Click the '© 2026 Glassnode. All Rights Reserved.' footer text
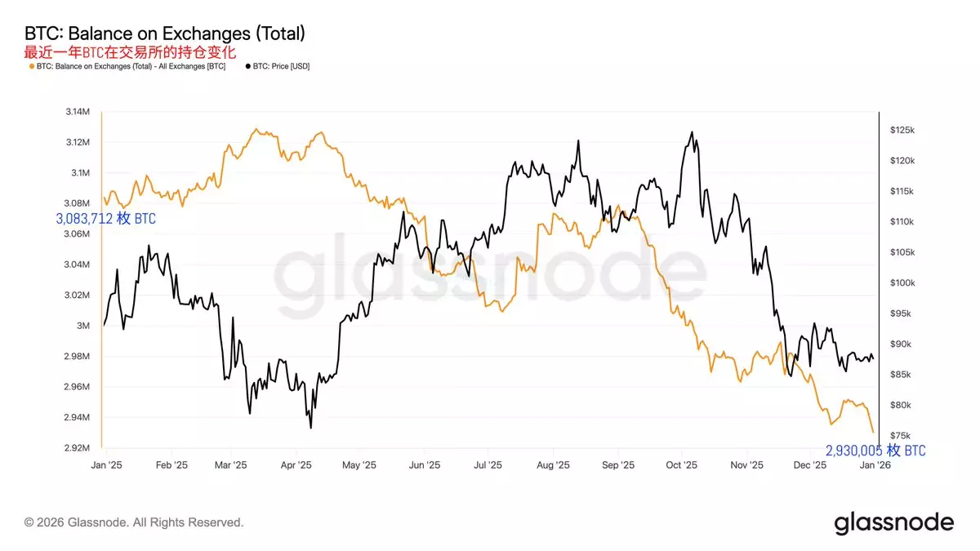980x551 pixels. pos(134,522)
